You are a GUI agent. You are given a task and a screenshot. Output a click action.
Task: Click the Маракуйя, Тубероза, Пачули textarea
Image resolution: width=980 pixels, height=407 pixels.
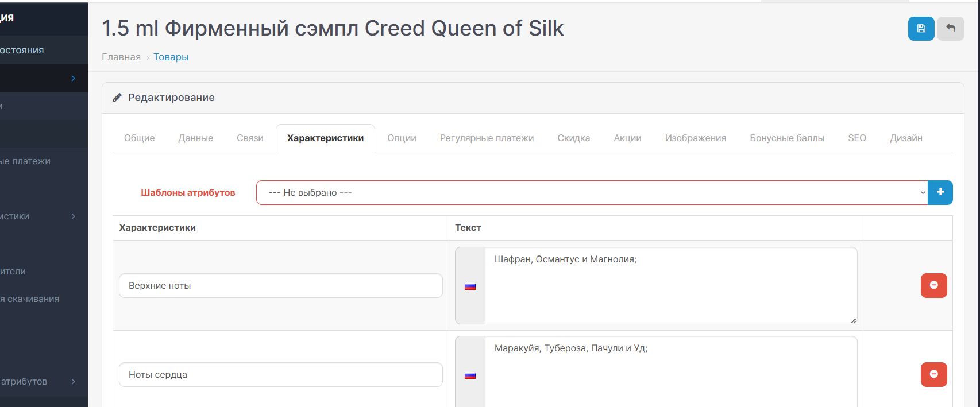(x=671, y=372)
